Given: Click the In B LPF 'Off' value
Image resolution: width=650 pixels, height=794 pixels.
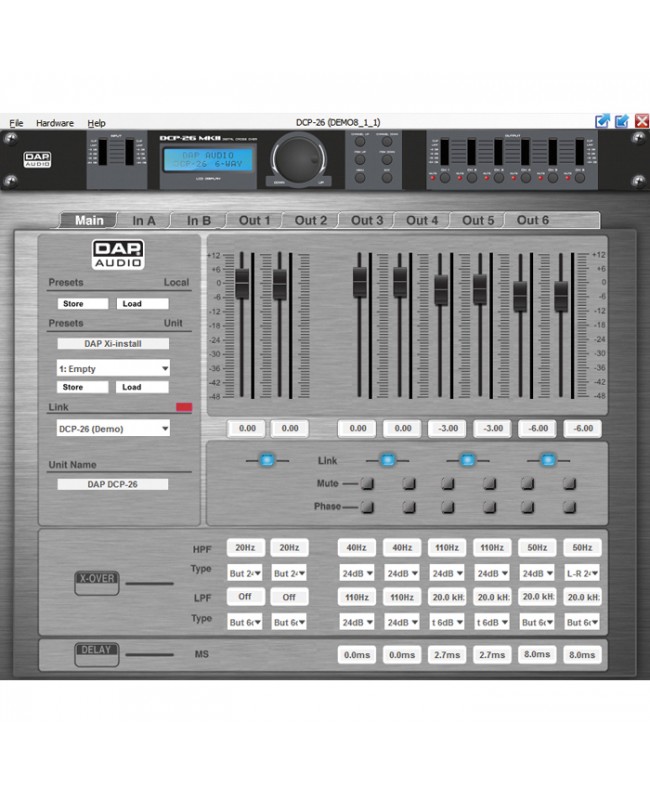Looking at the screenshot, I should tap(289, 597).
